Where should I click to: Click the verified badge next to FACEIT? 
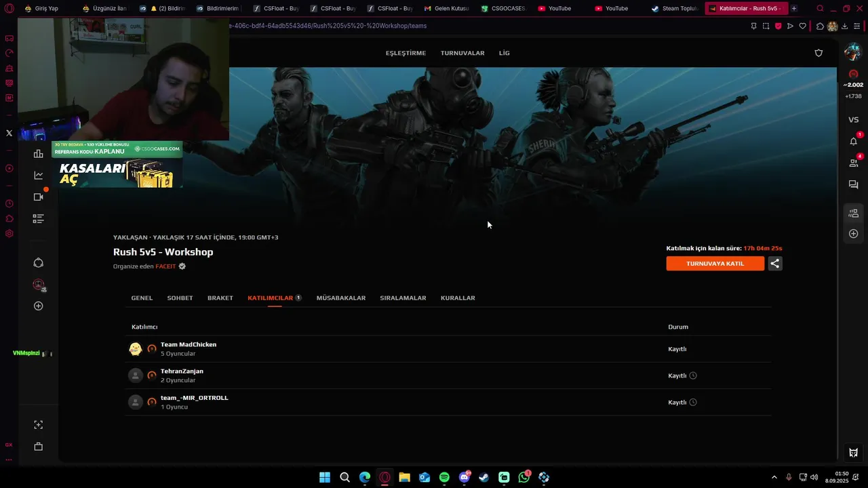coord(182,266)
